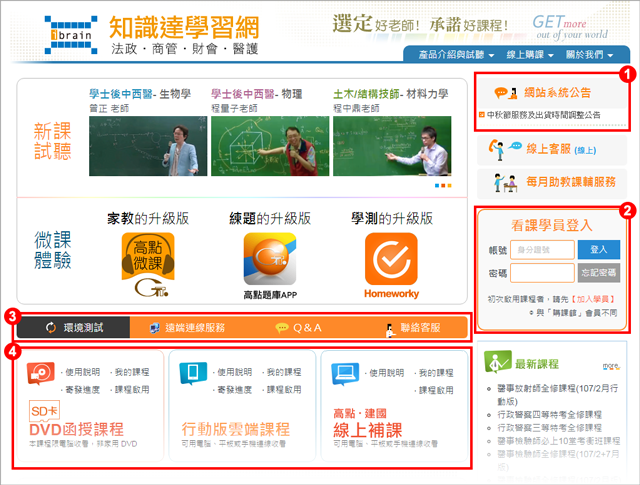This screenshot has height=485, width=640.
Task: Select the Q&A tab
Action: click(x=299, y=328)
